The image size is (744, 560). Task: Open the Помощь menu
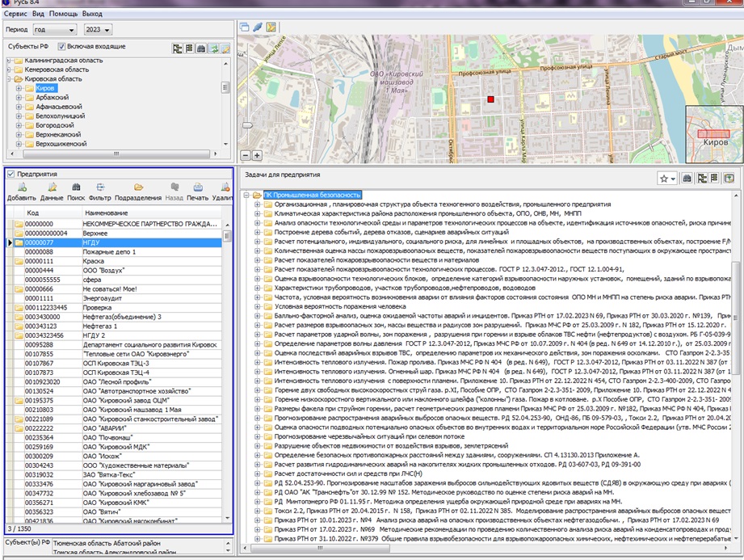[x=63, y=15]
